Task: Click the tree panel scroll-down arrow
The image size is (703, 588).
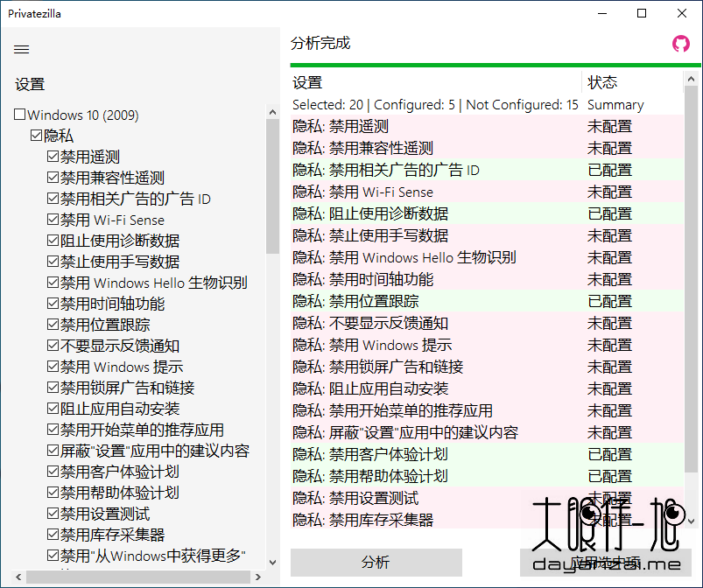Action: tap(272, 563)
